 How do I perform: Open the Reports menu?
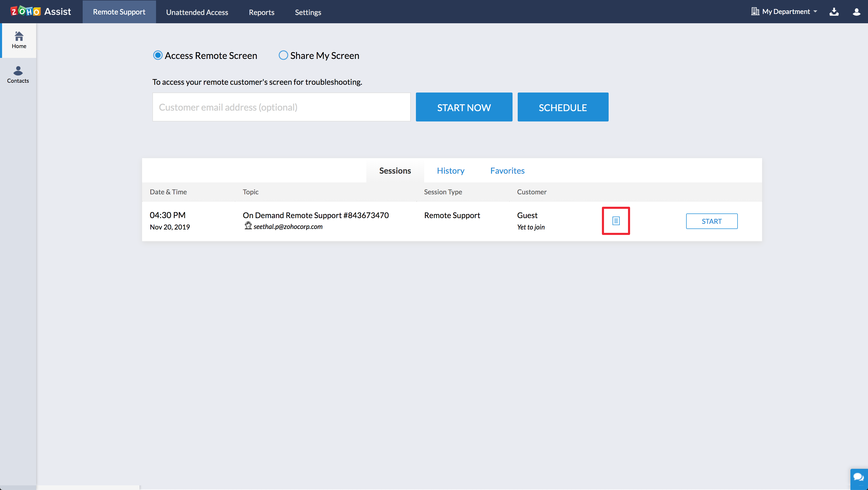[x=261, y=12]
